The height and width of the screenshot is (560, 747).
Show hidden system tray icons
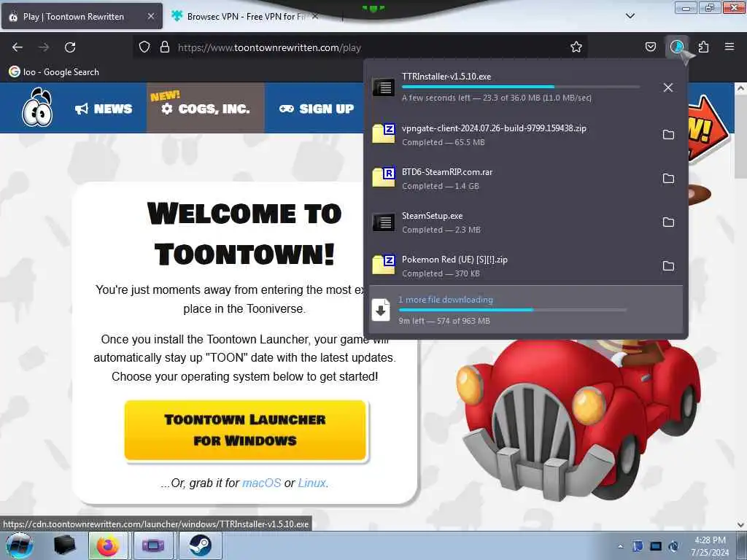pos(620,546)
